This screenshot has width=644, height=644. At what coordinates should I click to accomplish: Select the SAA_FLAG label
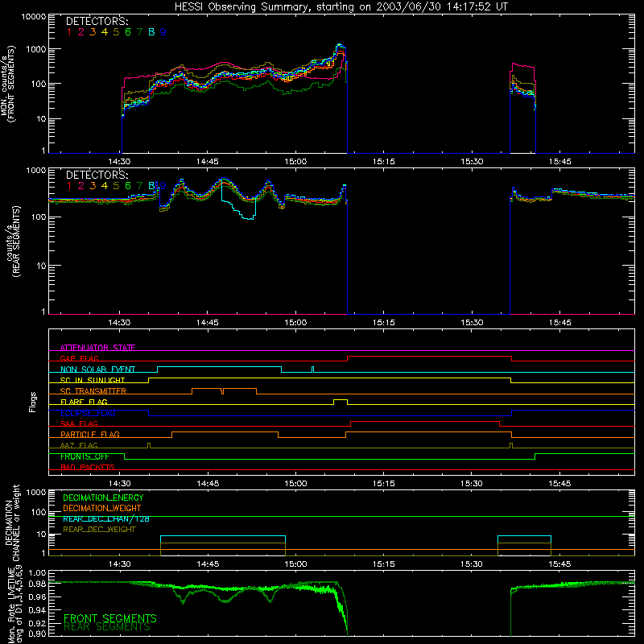pos(79,423)
